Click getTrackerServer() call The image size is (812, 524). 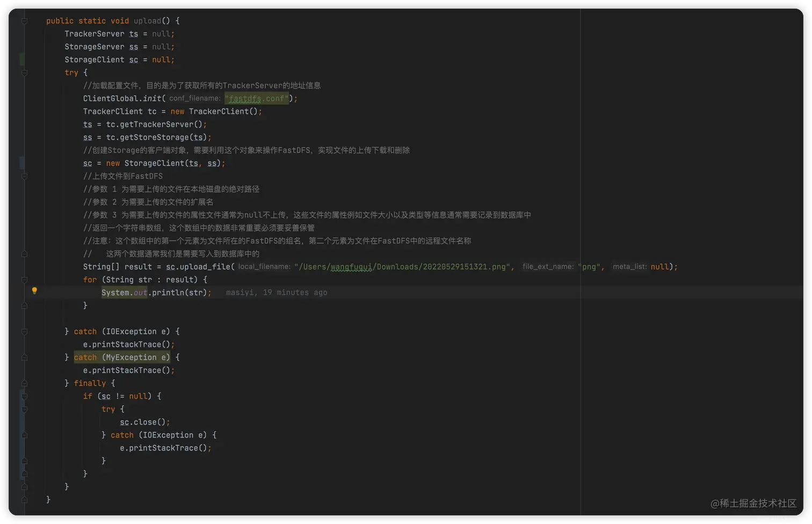coord(161,125)
